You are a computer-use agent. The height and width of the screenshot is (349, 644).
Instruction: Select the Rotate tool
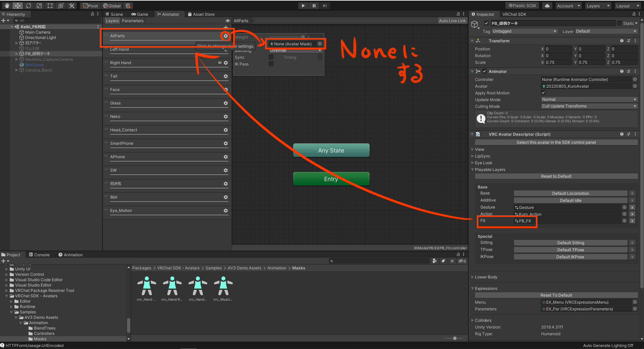pos(29,6)
